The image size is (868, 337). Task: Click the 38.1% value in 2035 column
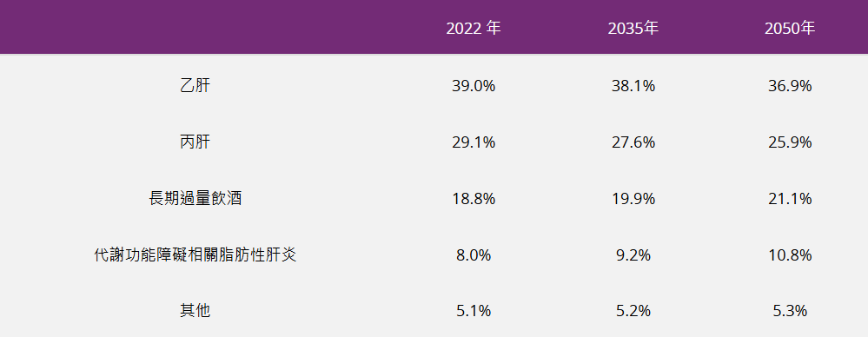[633, 86]
